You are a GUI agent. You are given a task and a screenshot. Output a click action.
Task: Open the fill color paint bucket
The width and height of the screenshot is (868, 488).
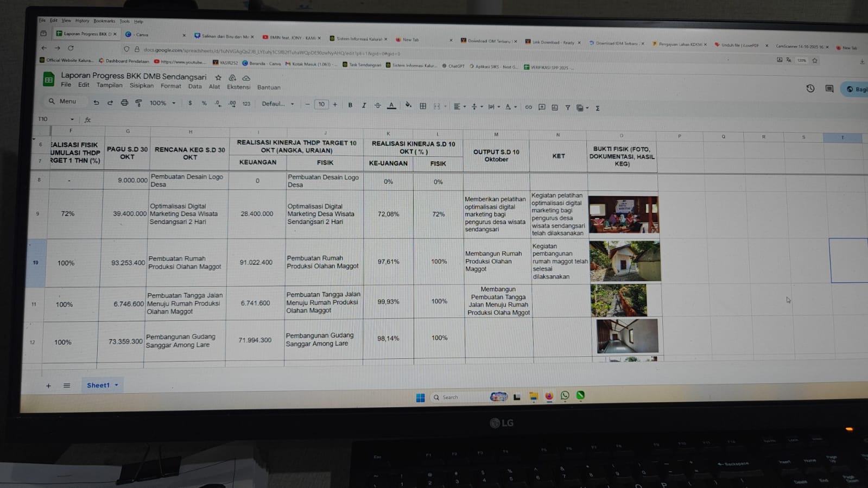(408, 105)
